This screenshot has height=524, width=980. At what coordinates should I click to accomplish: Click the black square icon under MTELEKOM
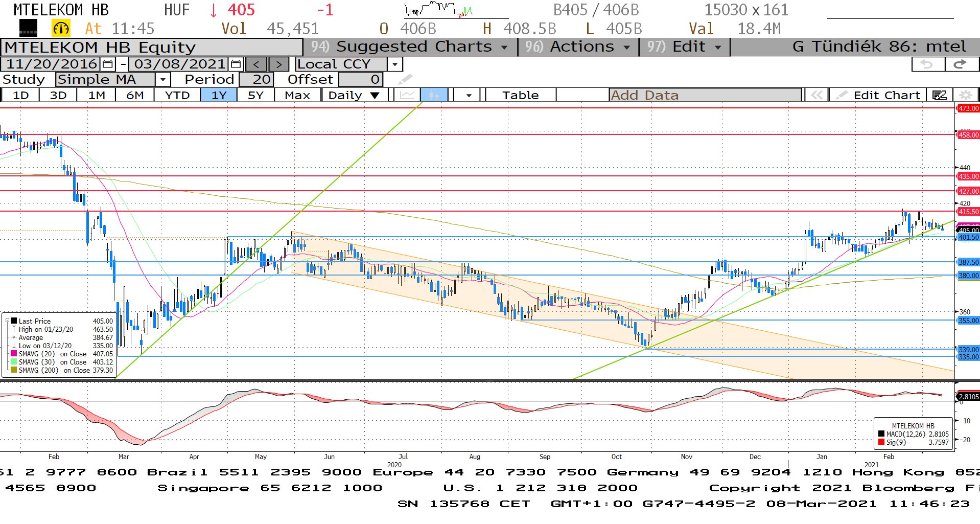[x=28, y=28]
